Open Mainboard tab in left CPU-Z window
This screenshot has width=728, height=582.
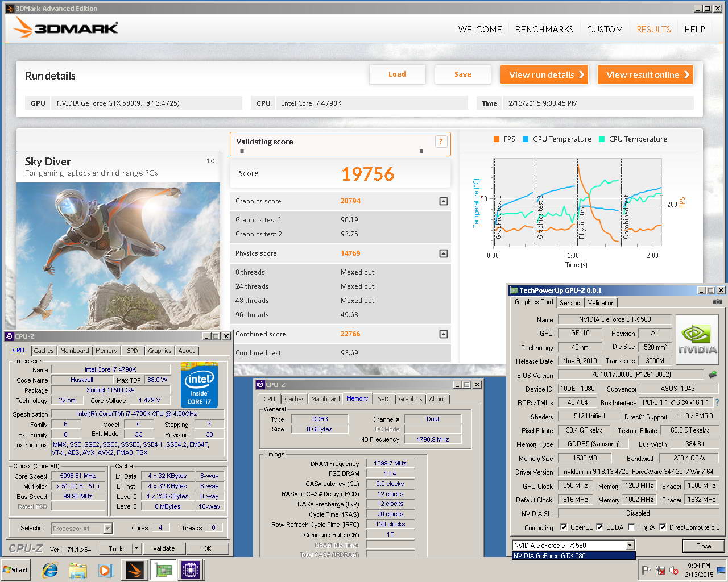(x=75, y=351)
